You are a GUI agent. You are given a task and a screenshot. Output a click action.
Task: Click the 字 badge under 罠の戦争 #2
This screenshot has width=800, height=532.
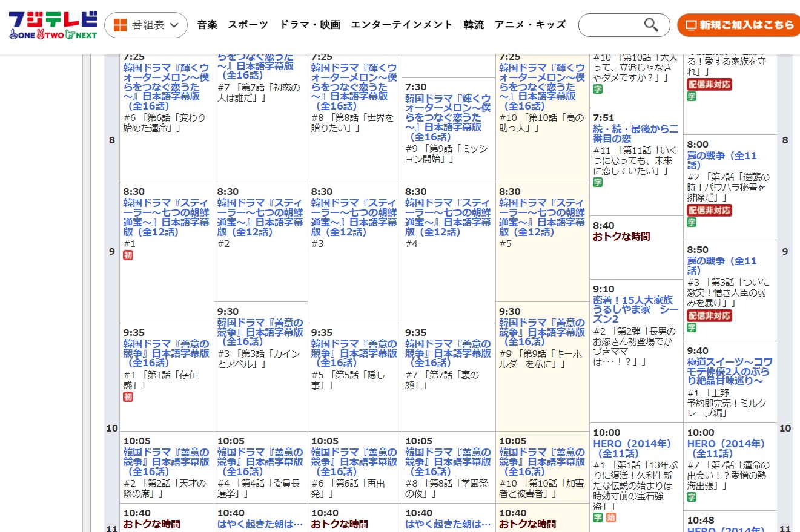pyautogui.click(x=692, y=222)
